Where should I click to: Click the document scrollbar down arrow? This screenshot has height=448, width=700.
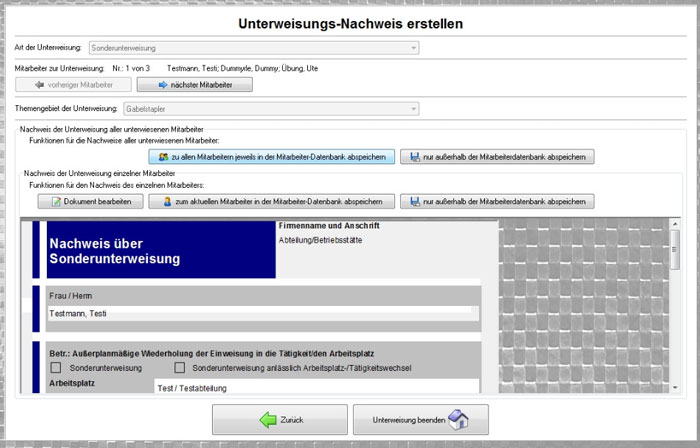pos(675,388)
